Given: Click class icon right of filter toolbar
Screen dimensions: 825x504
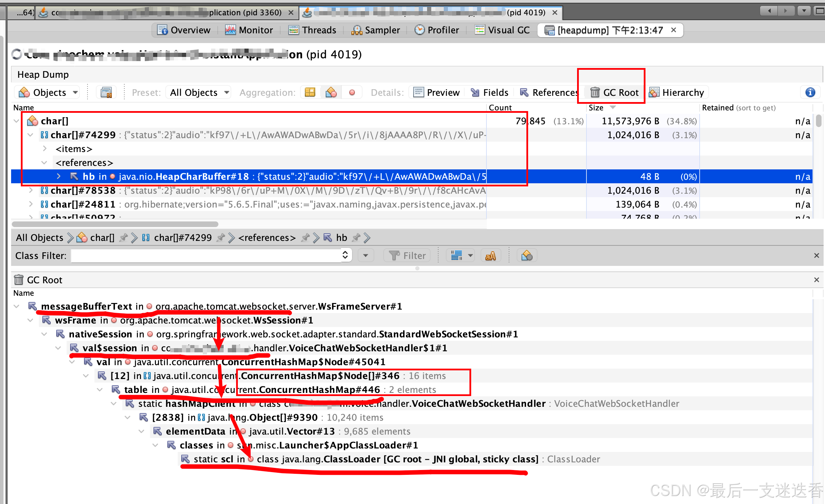Looking at the screenshot, I should click(527, 256).
